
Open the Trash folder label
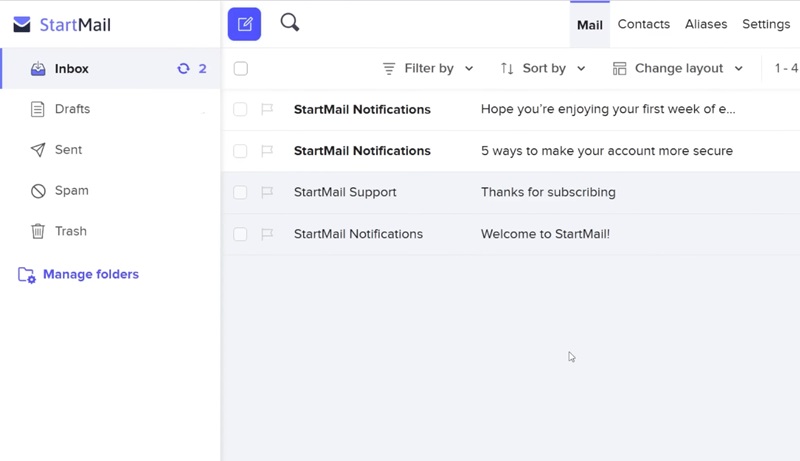71,231
